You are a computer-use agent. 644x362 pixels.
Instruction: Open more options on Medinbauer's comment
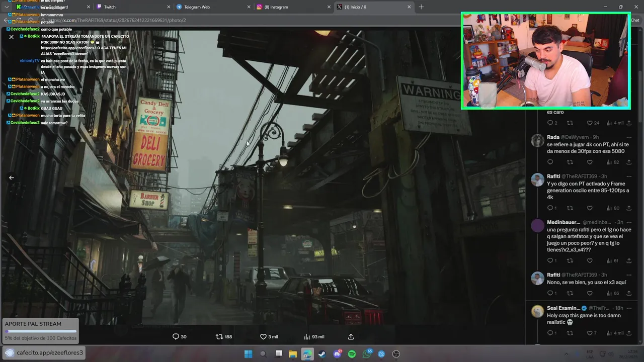pos(629,222)
